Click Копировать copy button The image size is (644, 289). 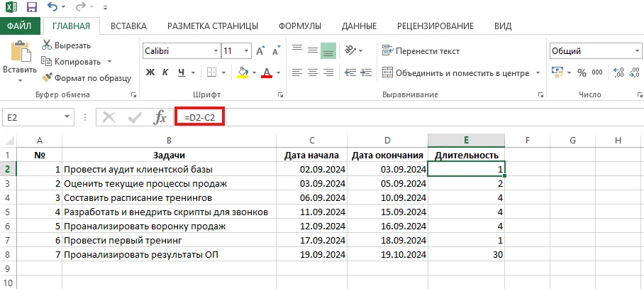point(72,62)
